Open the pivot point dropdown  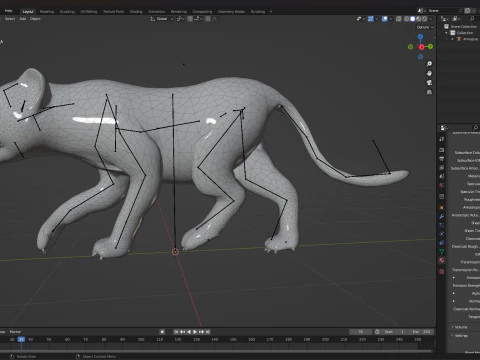180,19
